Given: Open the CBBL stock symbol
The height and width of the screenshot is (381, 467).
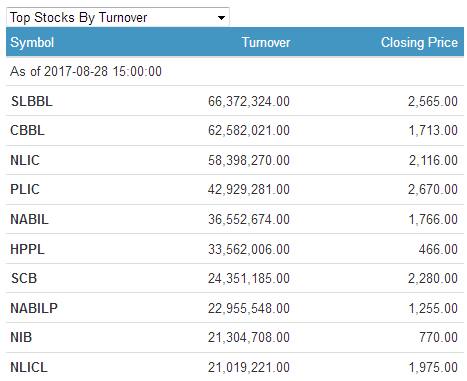Looking at the screenshot, I should (x=27, y=130).
